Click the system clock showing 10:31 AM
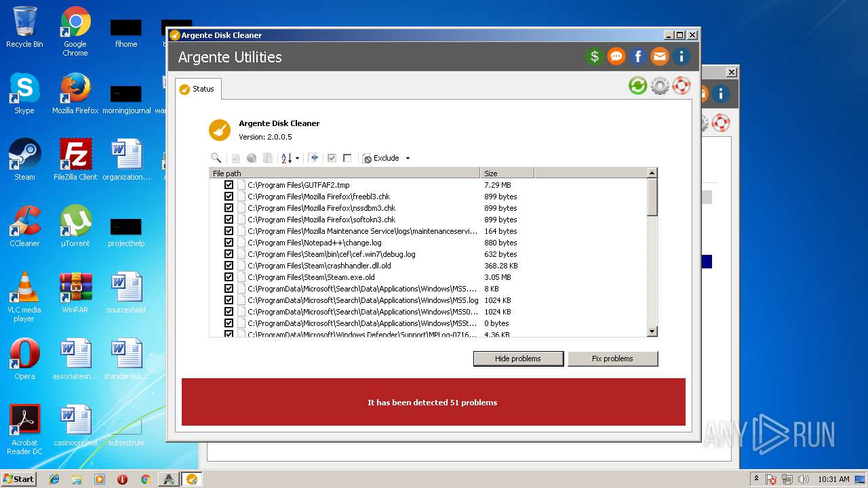868x488 pixels. pos(833,479)
